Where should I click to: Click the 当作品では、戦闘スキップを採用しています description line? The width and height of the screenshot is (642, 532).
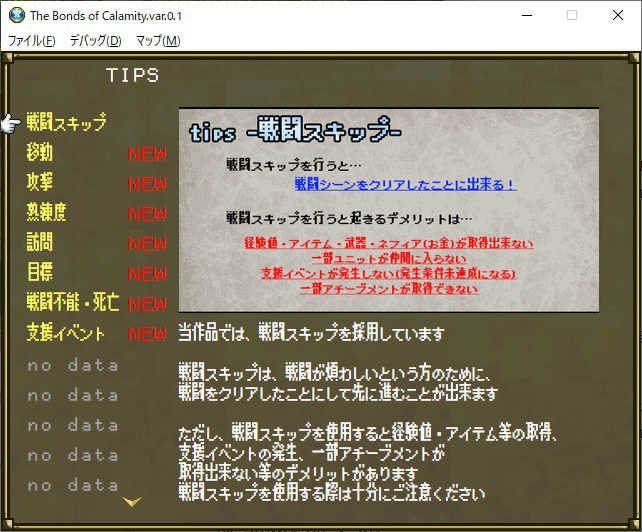pyautogui.click(x=312, y=333)
